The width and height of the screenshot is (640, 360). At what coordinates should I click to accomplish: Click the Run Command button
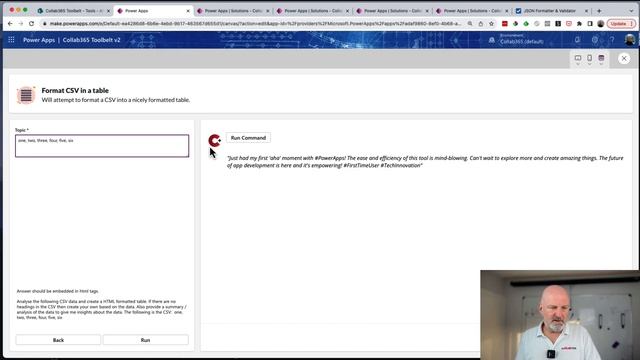coord(248,138)
